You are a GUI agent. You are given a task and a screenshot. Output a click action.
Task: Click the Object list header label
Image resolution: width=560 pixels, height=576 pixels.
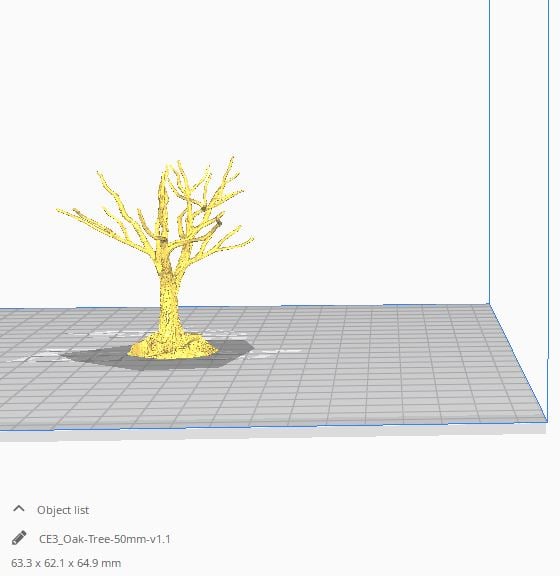63,510
